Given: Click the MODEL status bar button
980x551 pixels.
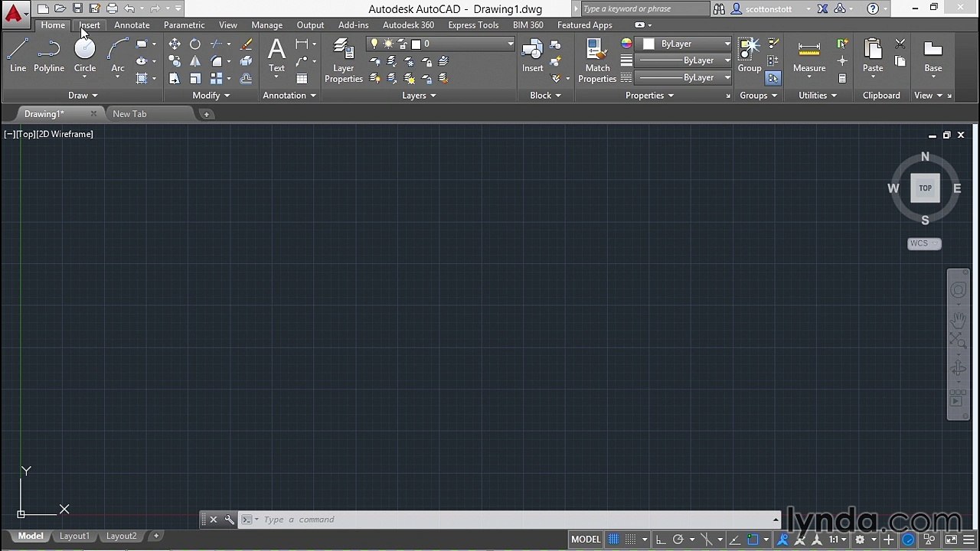Looking at the screenshot, I should point(586,540).
